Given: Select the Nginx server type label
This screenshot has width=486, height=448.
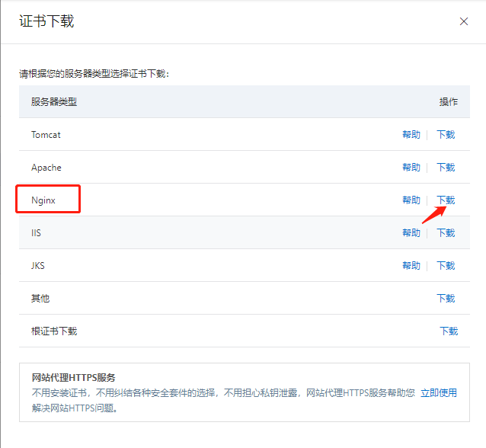Looking at the screenshot, I should [x=43, y=200].
